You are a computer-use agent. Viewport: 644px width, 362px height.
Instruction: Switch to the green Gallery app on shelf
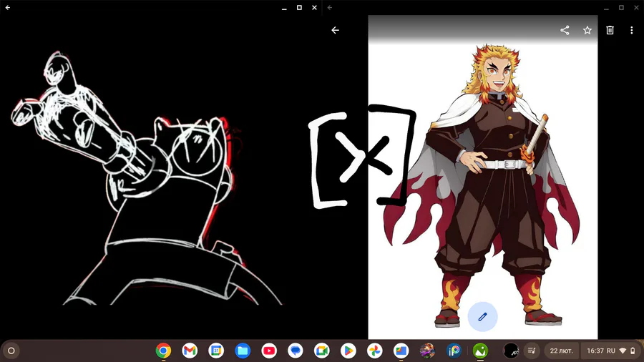[480, 351]
